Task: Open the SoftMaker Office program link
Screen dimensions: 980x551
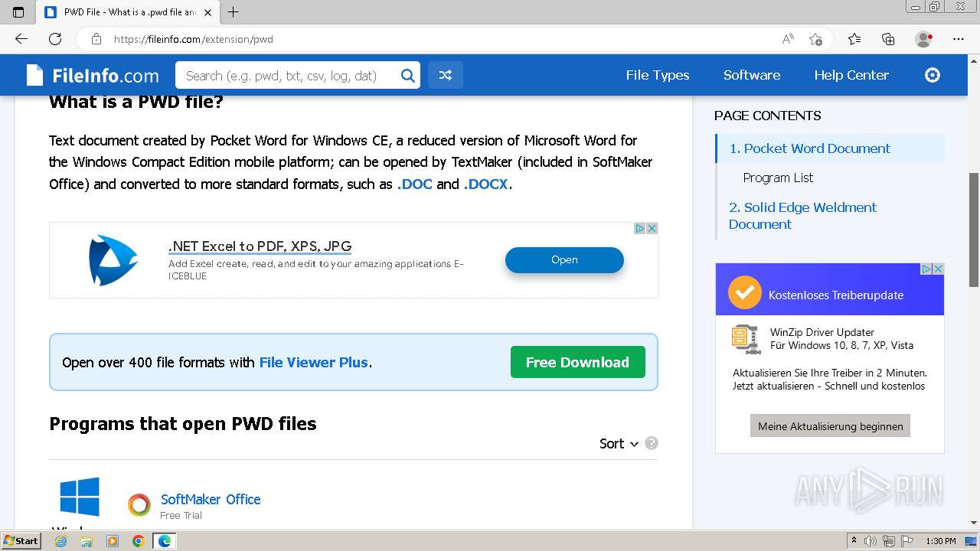Action: click(x=211, y=500)
